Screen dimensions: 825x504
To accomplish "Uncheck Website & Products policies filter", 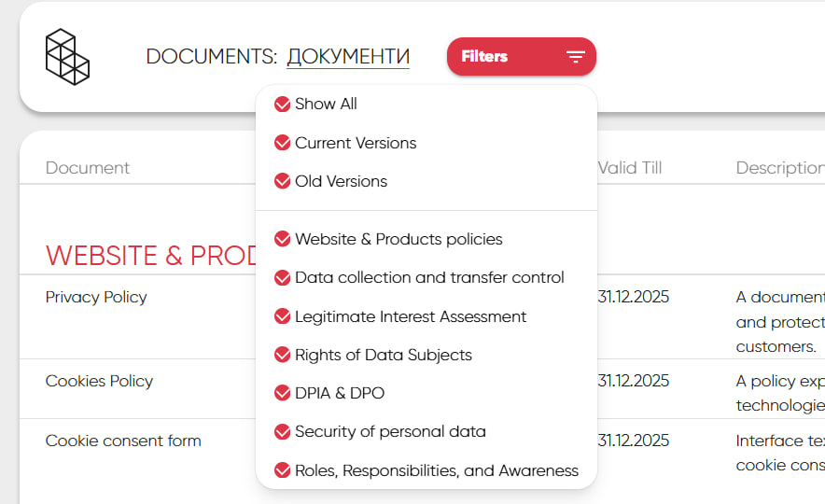I will click(x=283, y=239).
